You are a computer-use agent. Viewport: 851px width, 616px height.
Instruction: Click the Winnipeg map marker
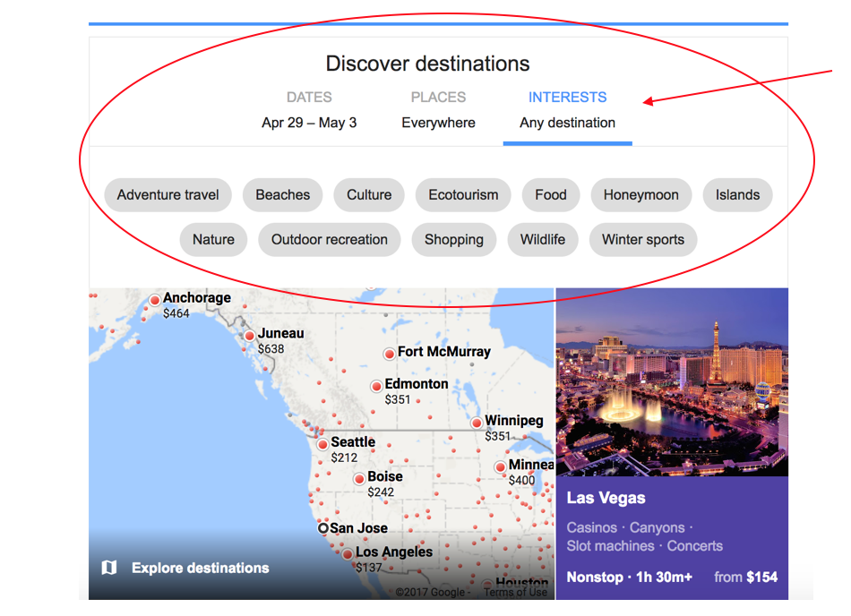[x=477, y=423]
